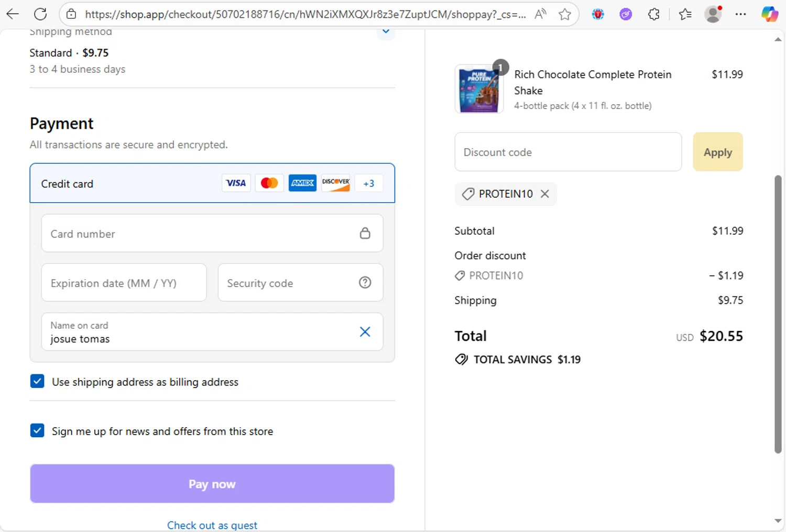Click the 3 to 4 business days text

(78, 69)
